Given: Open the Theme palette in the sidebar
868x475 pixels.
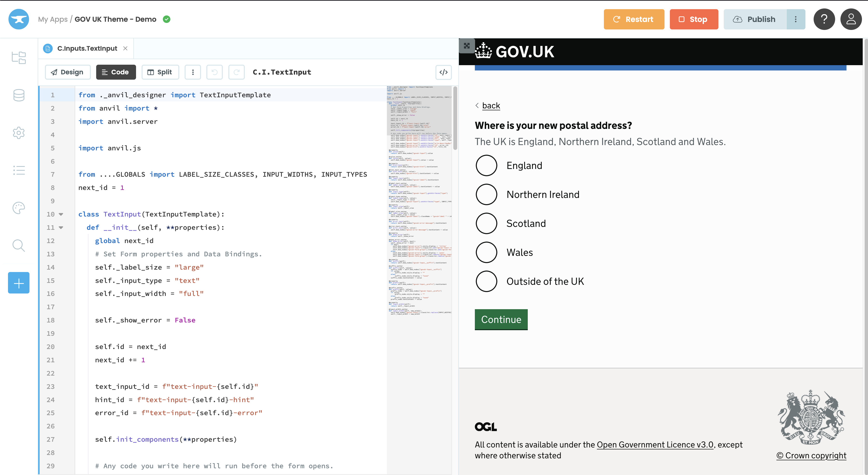Looking at the screenshot, I should coord(19,208).
